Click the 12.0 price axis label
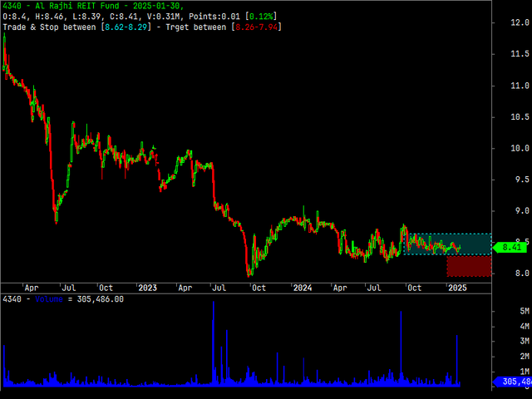The image size is (532, 399). [520, 22]
